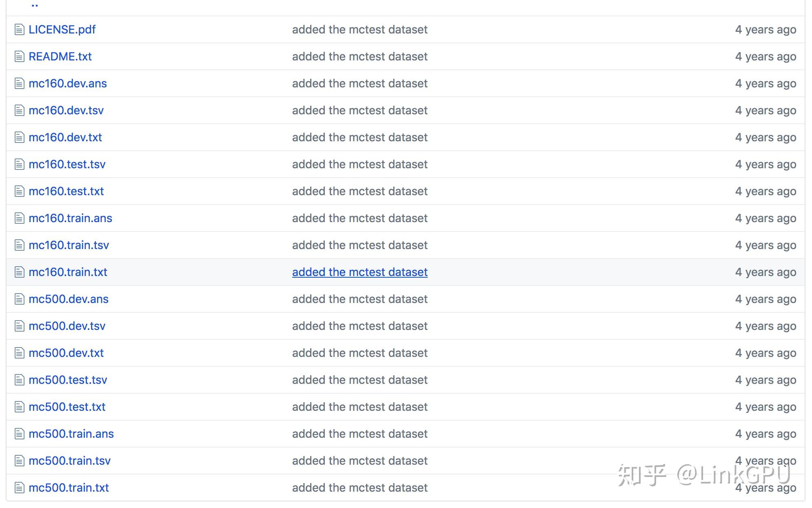Click the file icon next to mc160.test.tsv
Image resolution: width=812 pixels, height=508 pixels.
click(x=19, y=164)
